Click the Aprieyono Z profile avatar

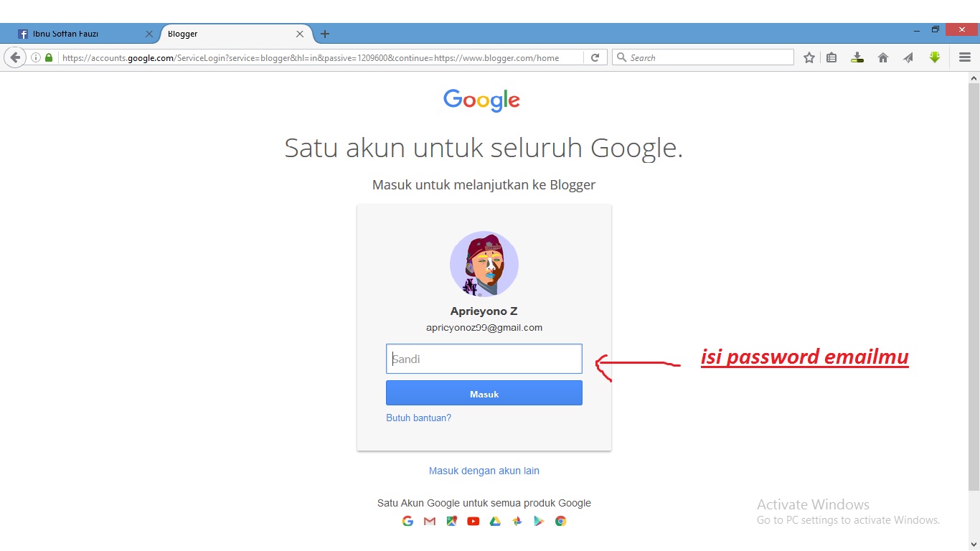tap(484, 264)
